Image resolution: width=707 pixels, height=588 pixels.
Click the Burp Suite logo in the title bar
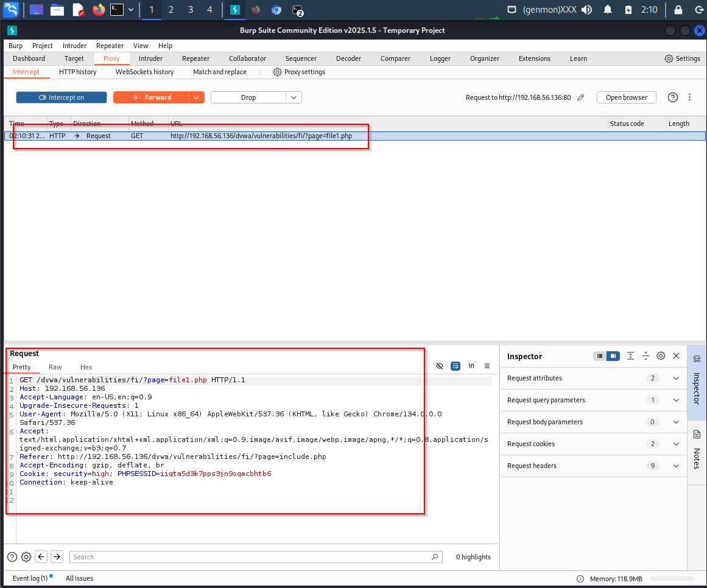(12, 30)
